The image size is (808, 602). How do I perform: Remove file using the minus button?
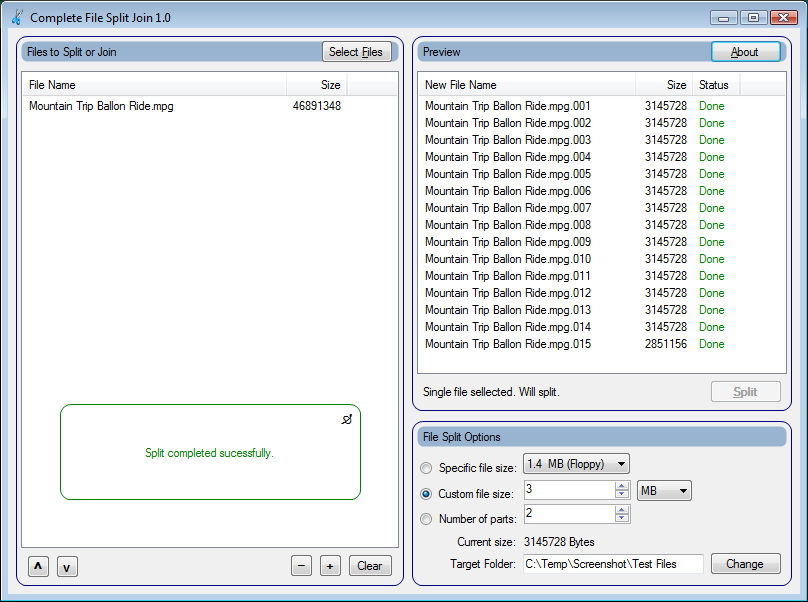[x=301, y=566]
